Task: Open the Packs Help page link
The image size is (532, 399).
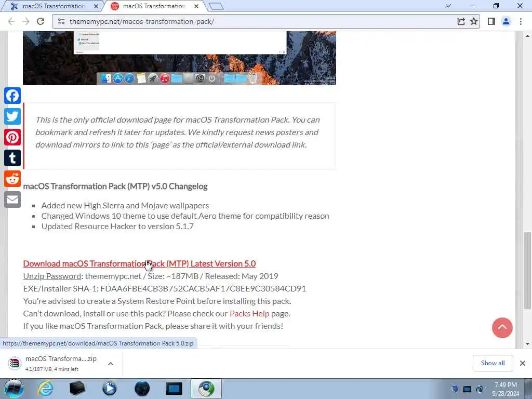Action: coord(249,313)
